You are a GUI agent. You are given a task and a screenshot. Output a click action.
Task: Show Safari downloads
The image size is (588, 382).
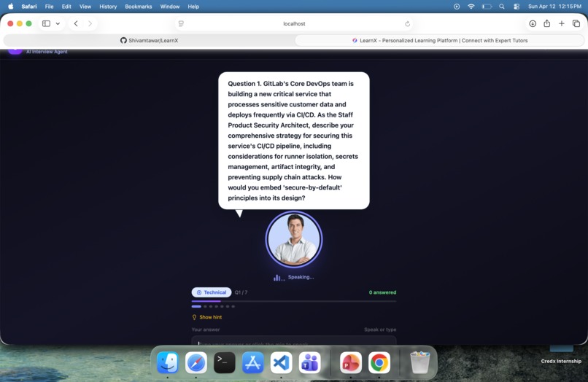(x=533, y=23)
